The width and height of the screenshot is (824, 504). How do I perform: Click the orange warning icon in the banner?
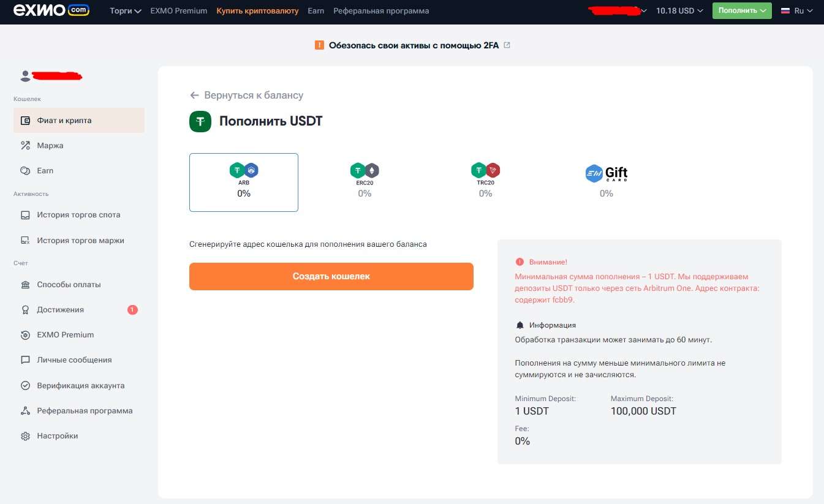point(319,45)
